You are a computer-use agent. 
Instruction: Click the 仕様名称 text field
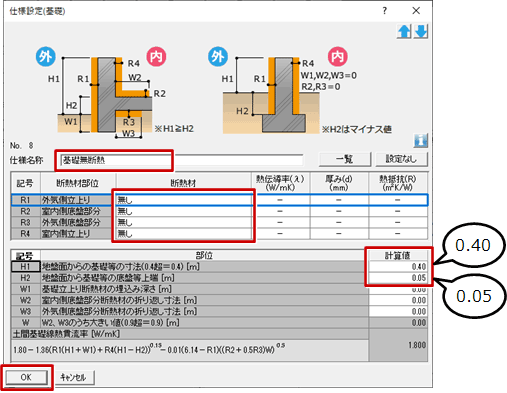pos(182,160)
